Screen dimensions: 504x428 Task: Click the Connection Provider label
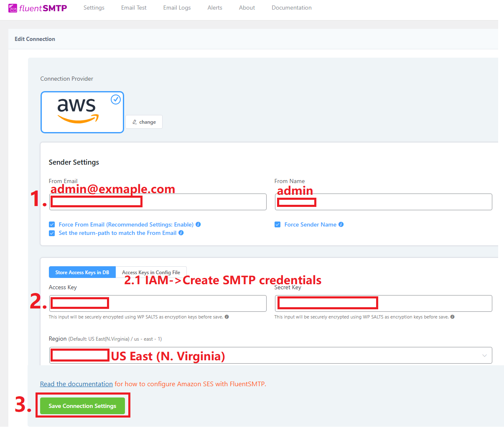67,79
